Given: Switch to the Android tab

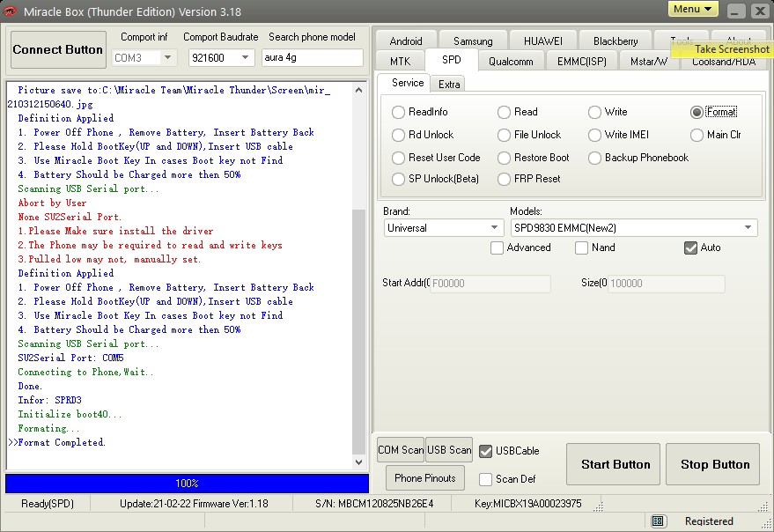Looking at the screenshot, I should pyautogui.click(x=406, y=41).
